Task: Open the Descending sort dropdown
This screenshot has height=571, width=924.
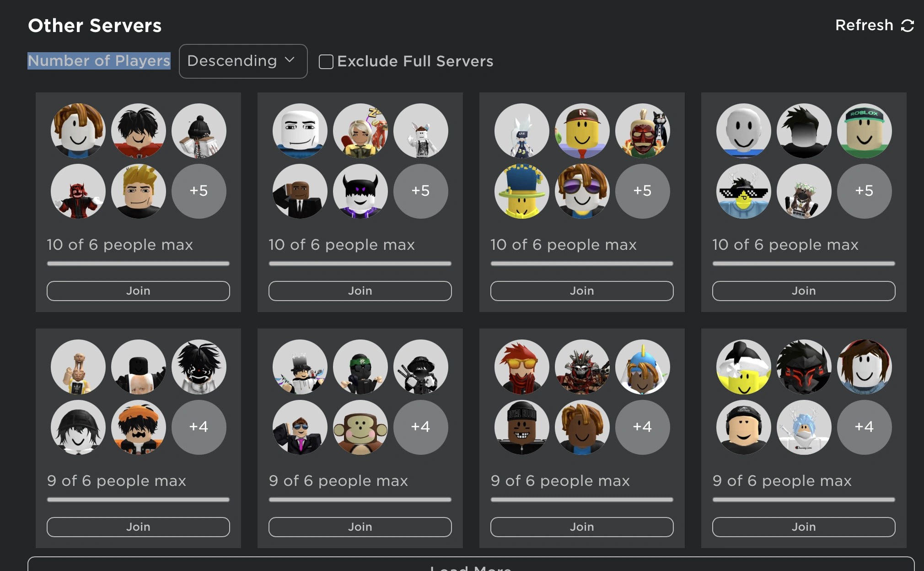Action: [243, 61]
